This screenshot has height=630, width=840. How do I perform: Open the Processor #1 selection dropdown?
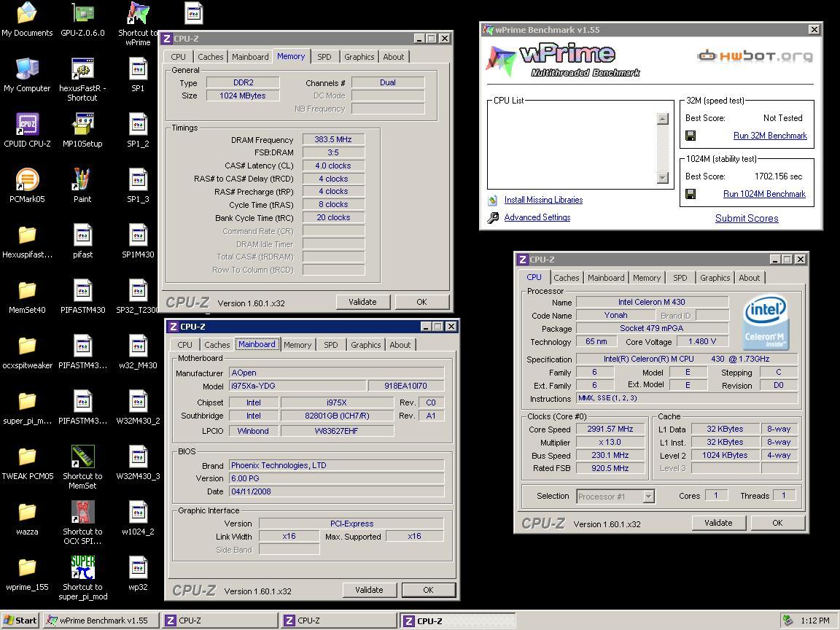click(x=648, y=497)
